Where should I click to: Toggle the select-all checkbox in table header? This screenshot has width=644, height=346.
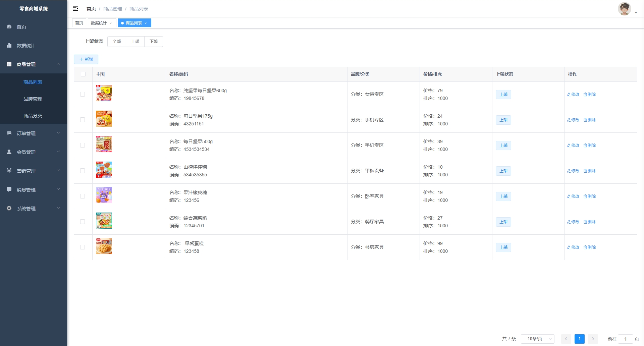tap(83, 74)
